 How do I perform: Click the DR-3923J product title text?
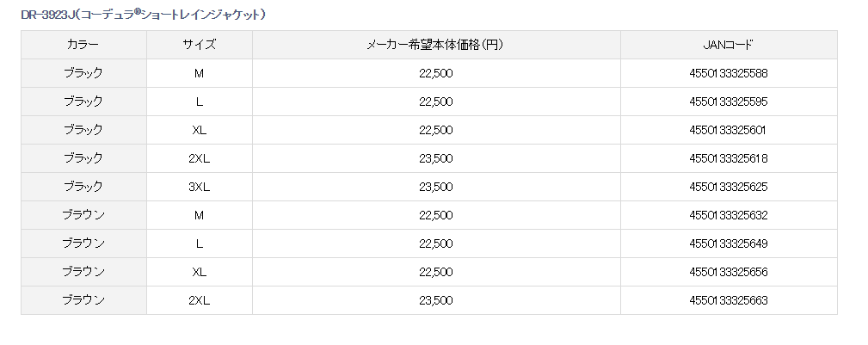click(143, 15)
